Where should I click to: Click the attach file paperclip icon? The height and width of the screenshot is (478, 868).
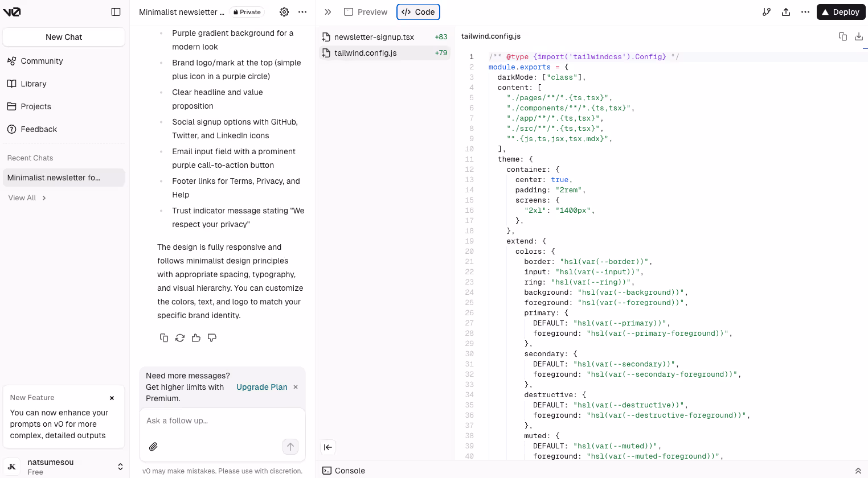153,447
